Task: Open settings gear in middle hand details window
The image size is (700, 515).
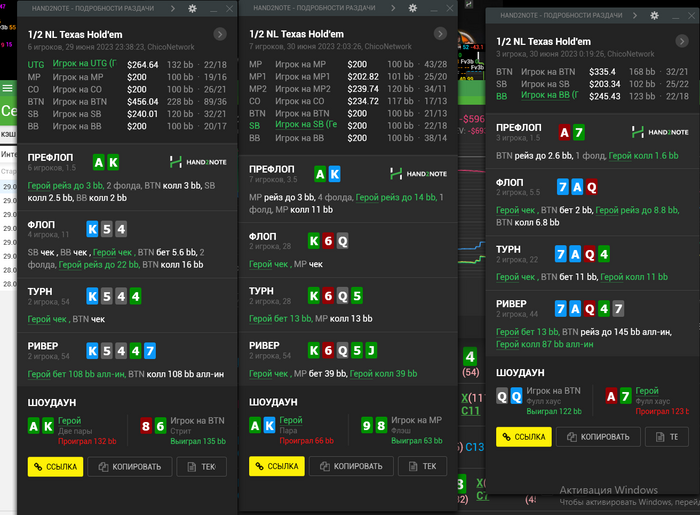Action: (x=413, y=8)
